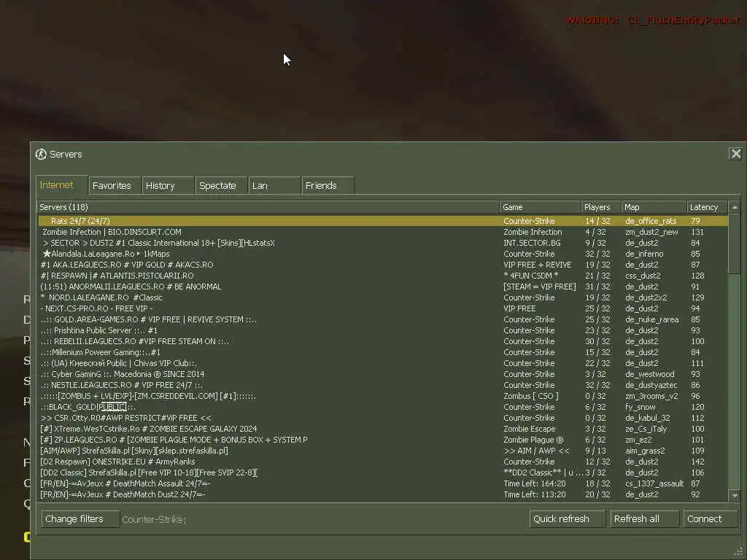Sort by Map column header
747x560 pixels.
point(654,207)
